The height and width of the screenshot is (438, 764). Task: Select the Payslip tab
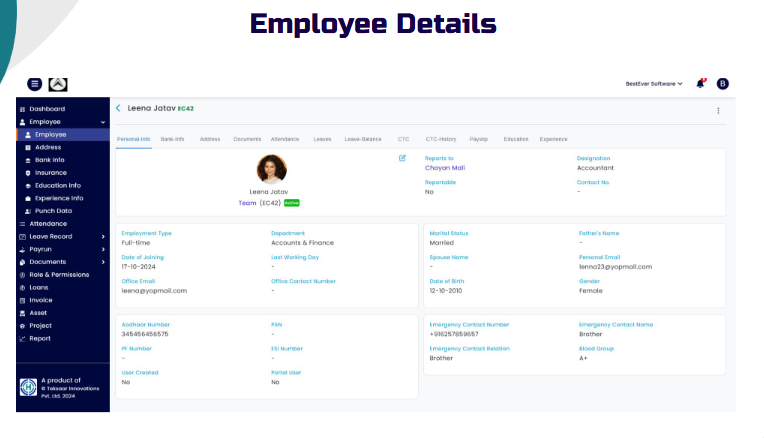(x=479, y=139)
